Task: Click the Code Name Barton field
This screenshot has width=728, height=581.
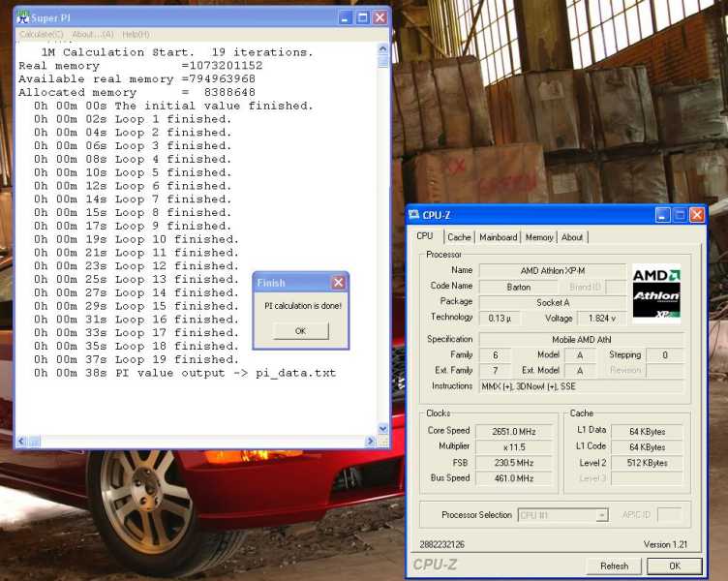Action: click(x=519, y=287)
